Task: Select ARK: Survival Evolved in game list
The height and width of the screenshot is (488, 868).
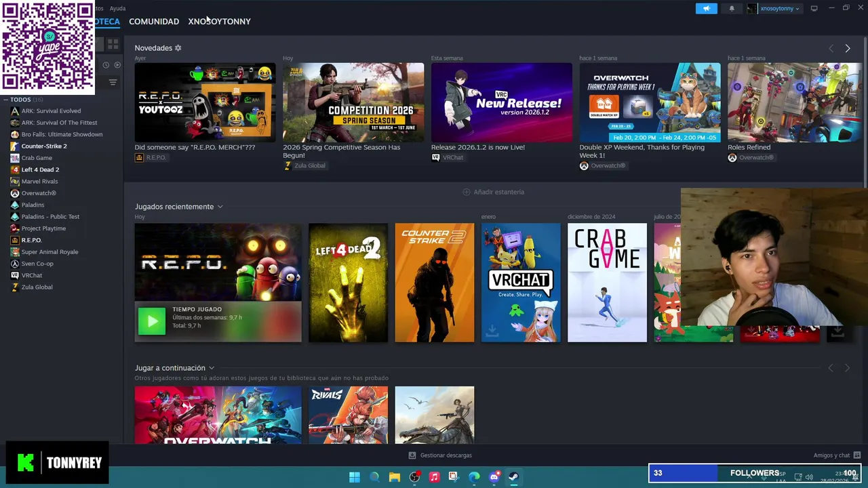Action: pos(51,111)
